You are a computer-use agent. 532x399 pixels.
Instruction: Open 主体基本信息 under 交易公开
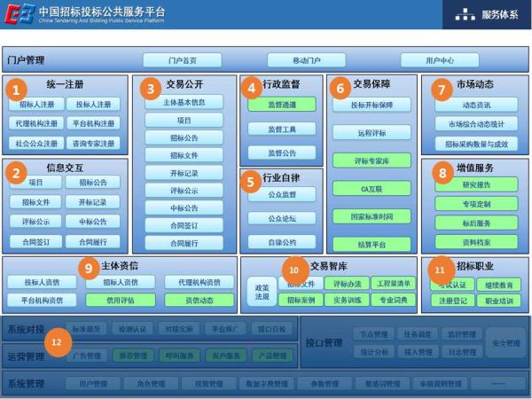tap(184, 102)
